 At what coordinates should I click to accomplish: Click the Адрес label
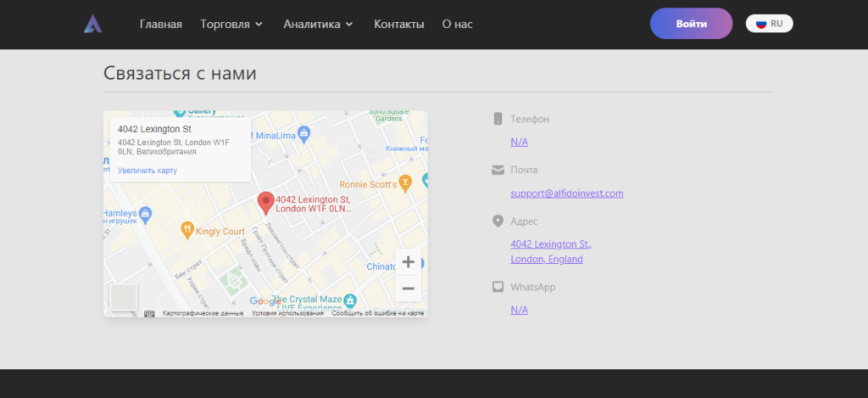point(524,221)
